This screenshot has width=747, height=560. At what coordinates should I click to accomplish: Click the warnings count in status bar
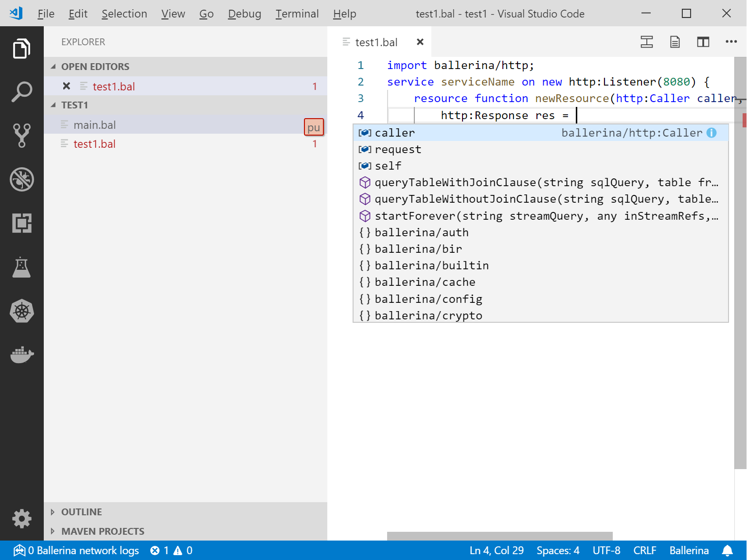click(183, 550)
